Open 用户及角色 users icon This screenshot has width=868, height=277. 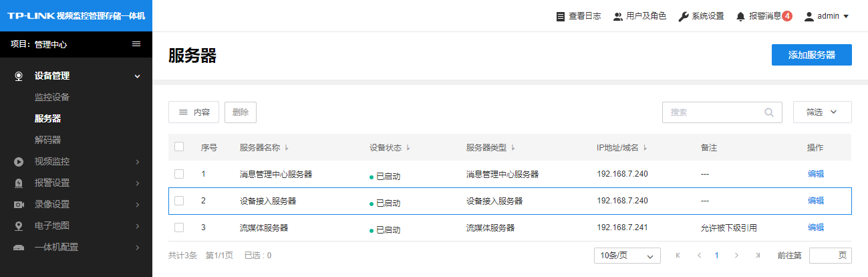click(x=618, y=16)
